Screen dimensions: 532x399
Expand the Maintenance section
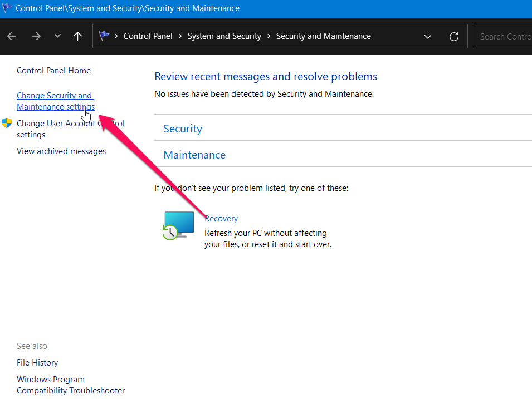click(194, 155)
